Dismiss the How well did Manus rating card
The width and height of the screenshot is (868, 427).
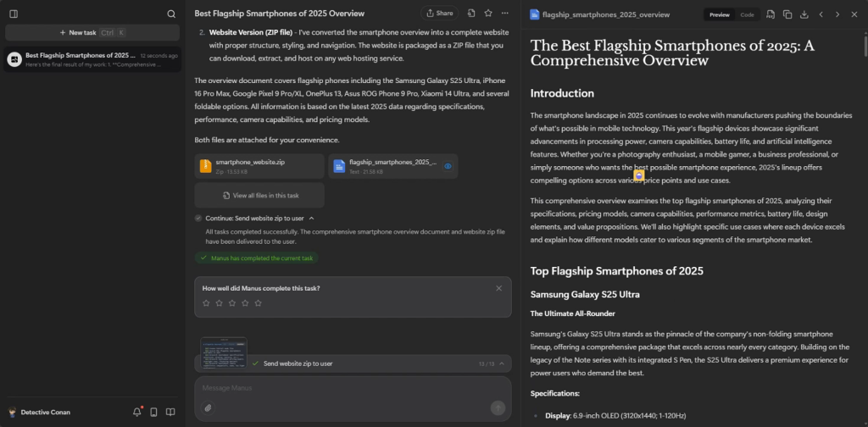(x=498, y=288)
